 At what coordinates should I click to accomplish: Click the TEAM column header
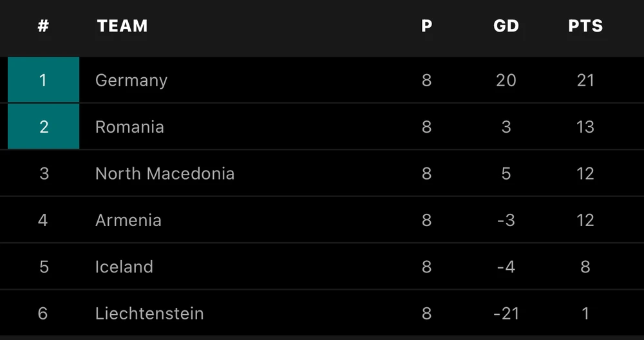[122, 26]
